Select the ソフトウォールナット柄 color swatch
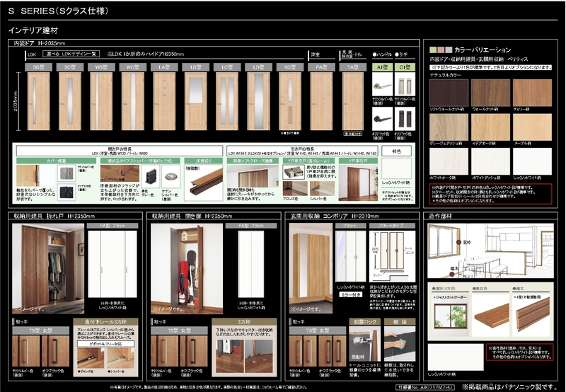Image resolution: width=566 pixels, height=392 pixels. pos(449,92)
